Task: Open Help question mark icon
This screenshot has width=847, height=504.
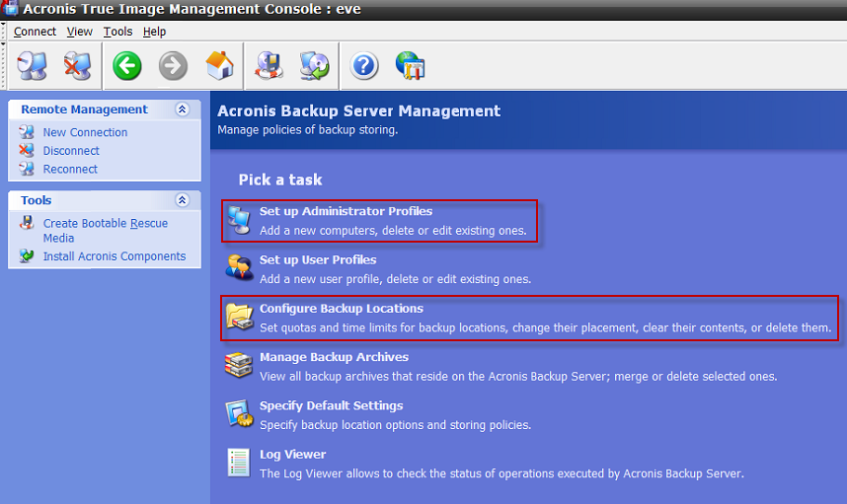Action: point(364,66)
